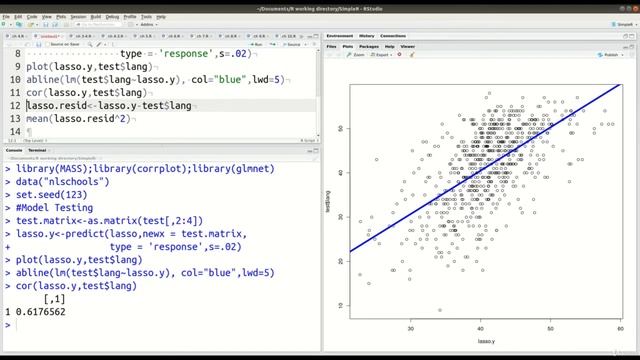Open the Tools menu
The height and width of the screenshot is (360, 640).
[146, 17]
